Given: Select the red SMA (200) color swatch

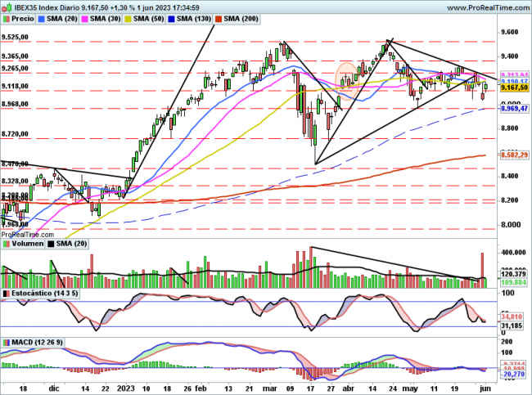Looking at the screenshot, I should (219, 19).
